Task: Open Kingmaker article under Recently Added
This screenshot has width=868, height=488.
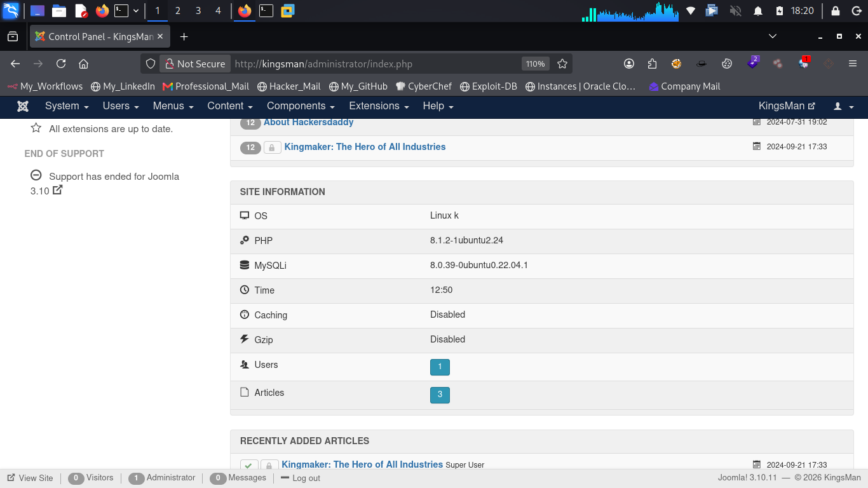Action: point(362,464)
